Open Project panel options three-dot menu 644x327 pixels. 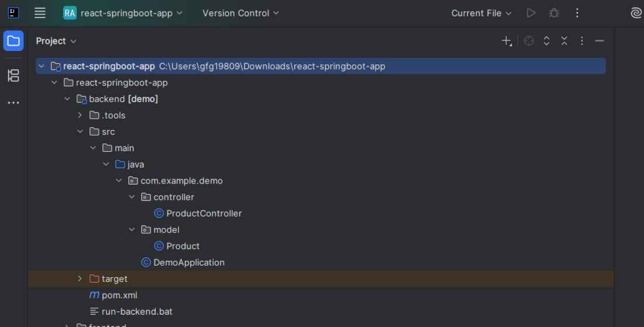(582, 40)
